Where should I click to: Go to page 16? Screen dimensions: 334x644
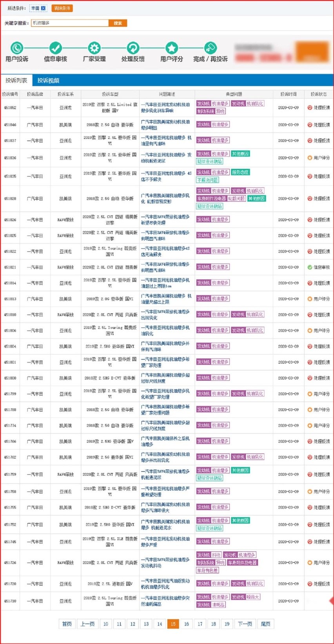click(x=187, y=624)
